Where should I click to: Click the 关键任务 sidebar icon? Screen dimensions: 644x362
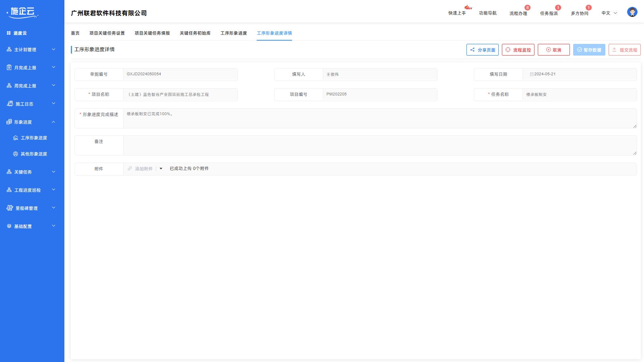tap(9, 172)
